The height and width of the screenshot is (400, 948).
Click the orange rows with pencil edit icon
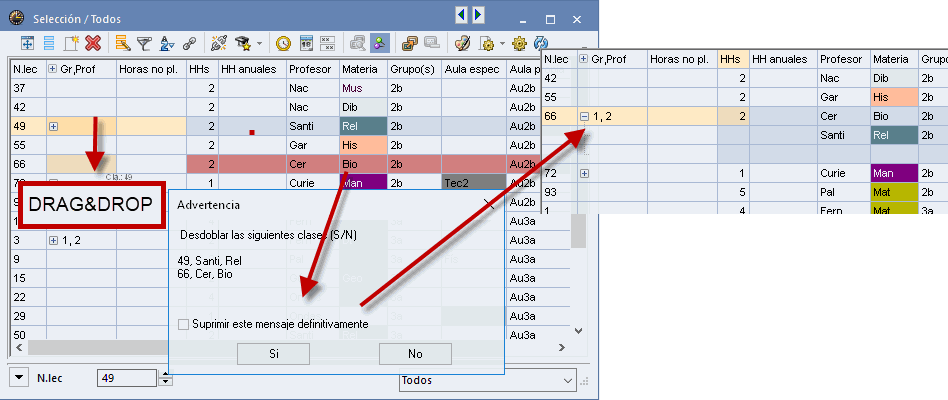123,43
